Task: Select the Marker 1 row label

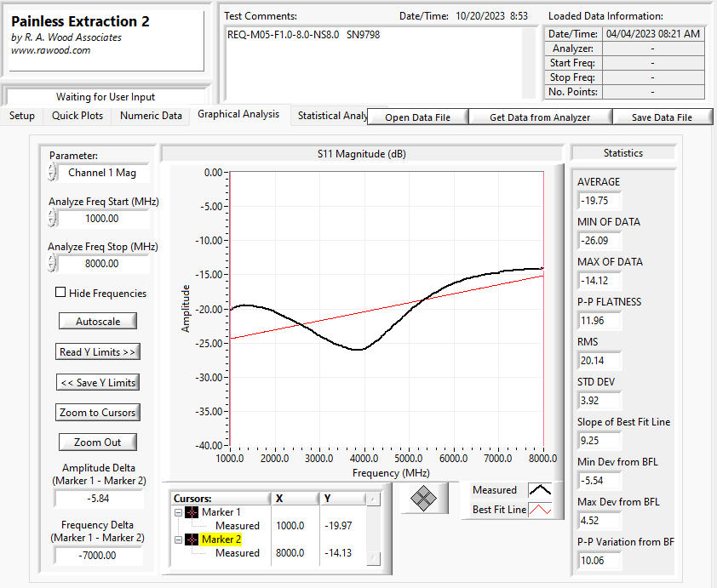Action: (221, 512)
